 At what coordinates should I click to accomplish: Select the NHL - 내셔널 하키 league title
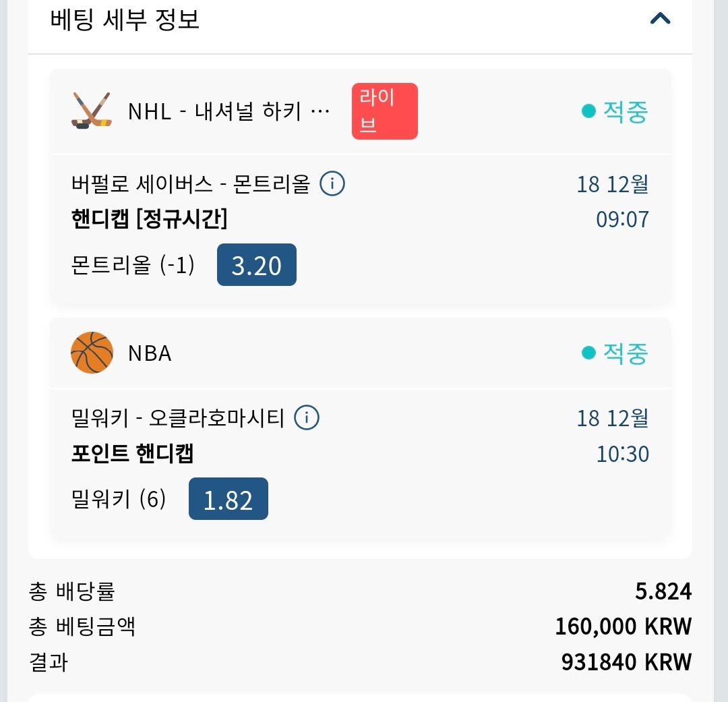(x=229, y=111)
